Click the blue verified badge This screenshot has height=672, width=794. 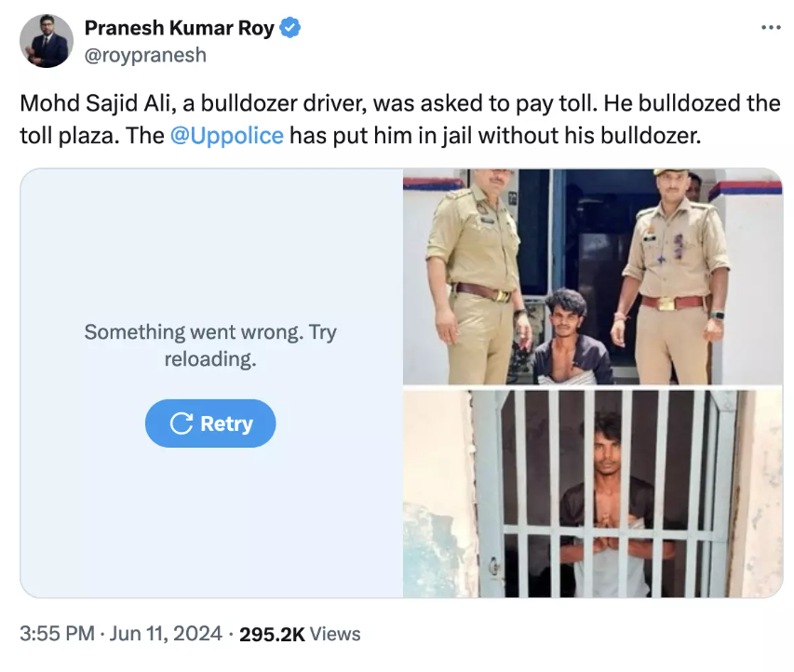290,29
